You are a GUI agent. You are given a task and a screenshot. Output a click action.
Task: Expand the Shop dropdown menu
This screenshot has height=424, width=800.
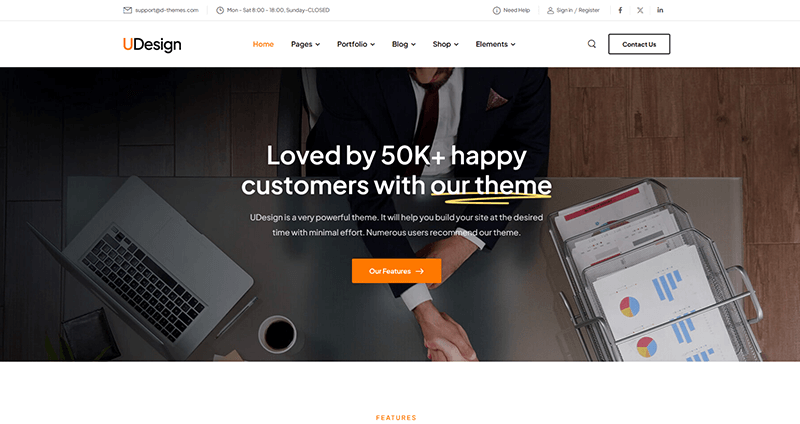[x=445, y=44]
